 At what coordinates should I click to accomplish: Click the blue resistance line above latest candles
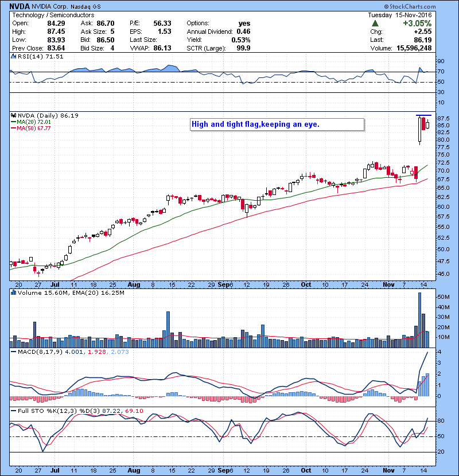pyautogui.click(x=423, y=115)
